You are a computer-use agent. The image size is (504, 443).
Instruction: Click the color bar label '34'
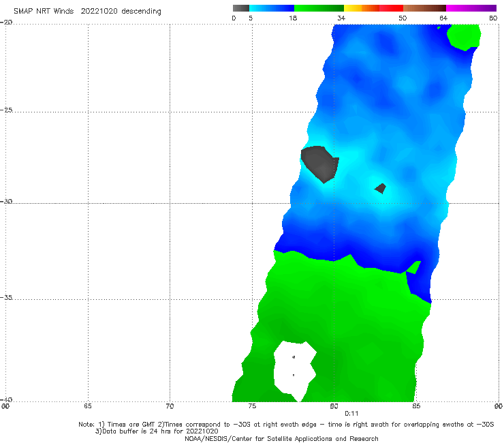(341, 18)
